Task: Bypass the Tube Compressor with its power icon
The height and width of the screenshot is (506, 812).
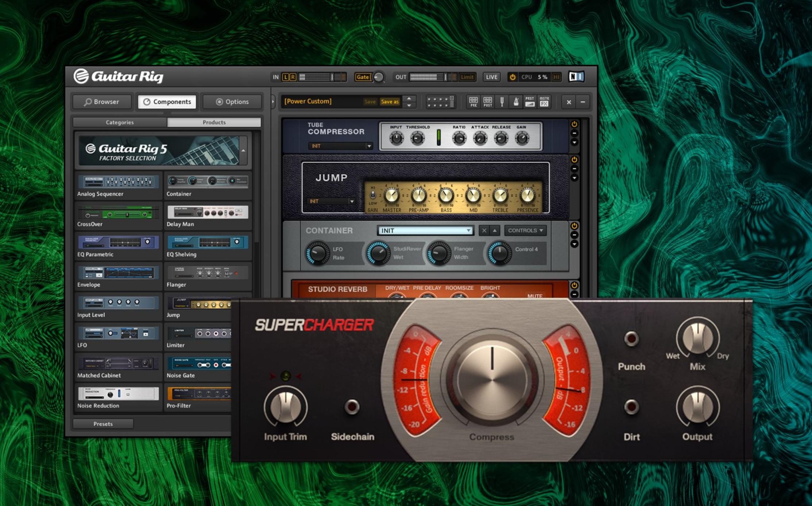Action: [574, 124]
